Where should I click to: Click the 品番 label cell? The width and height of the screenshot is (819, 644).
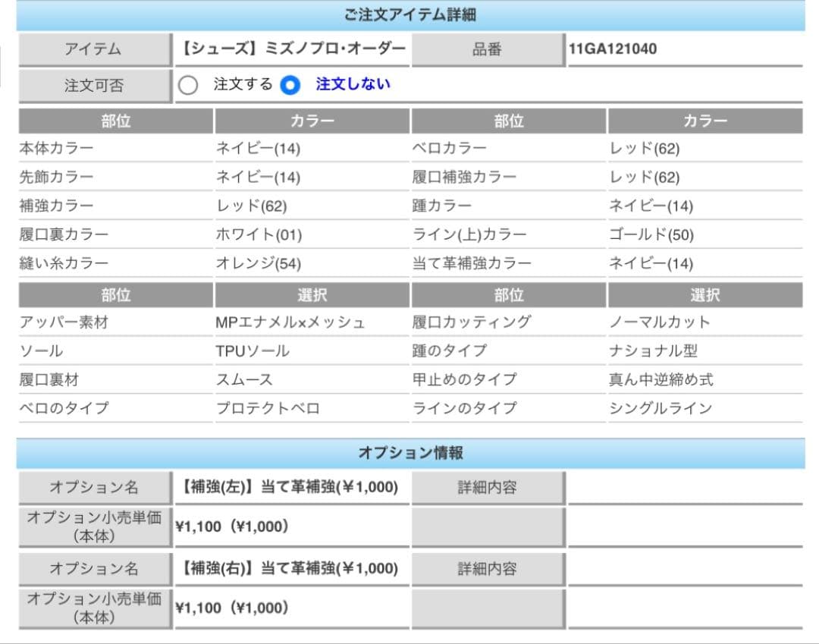tap(488, 49)
